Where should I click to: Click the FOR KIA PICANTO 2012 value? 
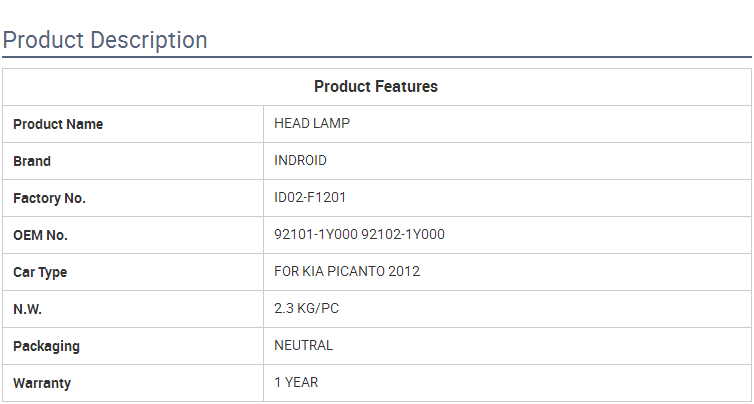(347, 272)
